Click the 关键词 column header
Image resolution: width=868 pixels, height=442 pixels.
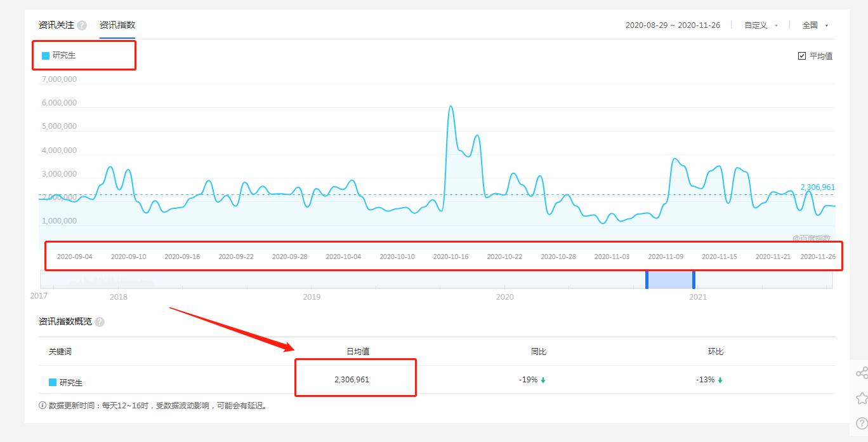(60, 351)
